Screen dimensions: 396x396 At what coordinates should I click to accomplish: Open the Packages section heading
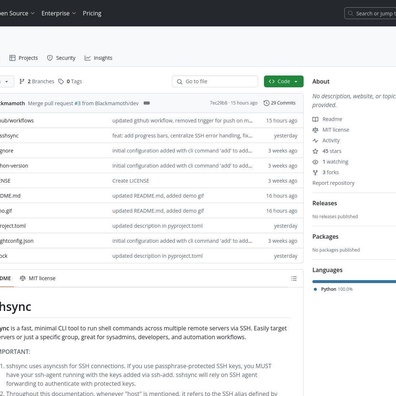[x=325, y=237]
